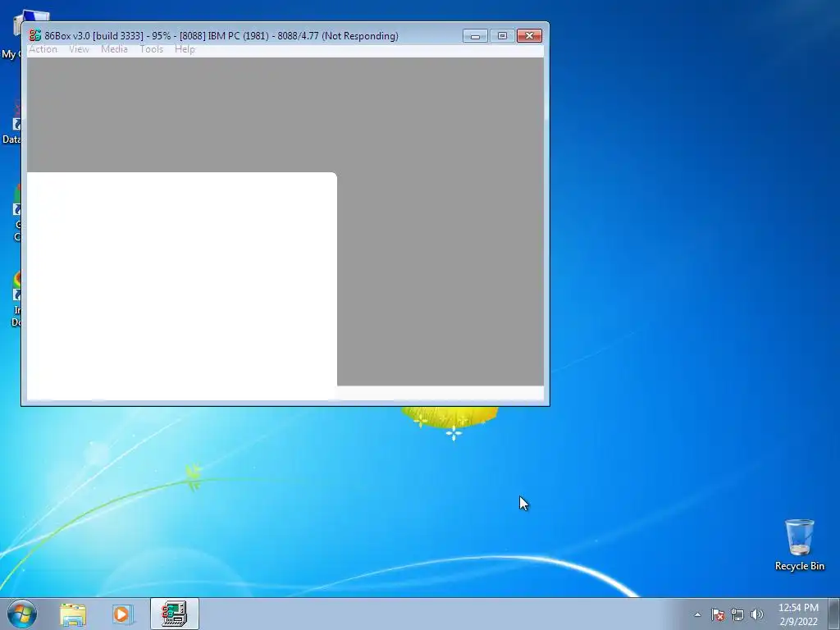840x630 pixels.
Task: Select the Recycle Bin desktop icon
Action: pos(799,545)
